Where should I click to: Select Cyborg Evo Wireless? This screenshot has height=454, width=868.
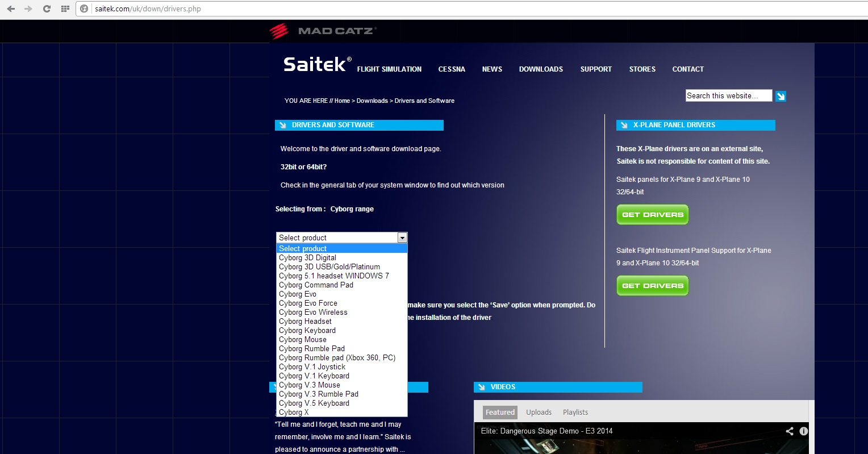342,312
